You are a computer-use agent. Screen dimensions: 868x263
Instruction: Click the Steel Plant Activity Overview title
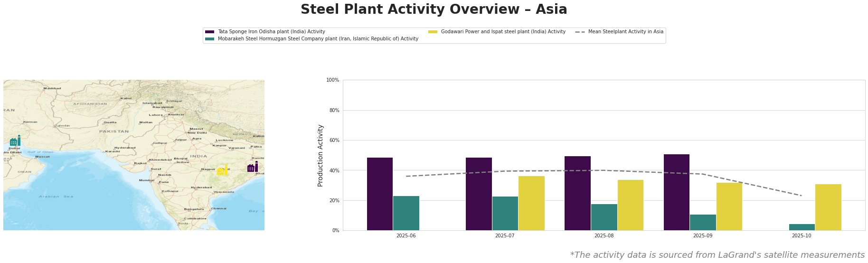tap(434, 9)
